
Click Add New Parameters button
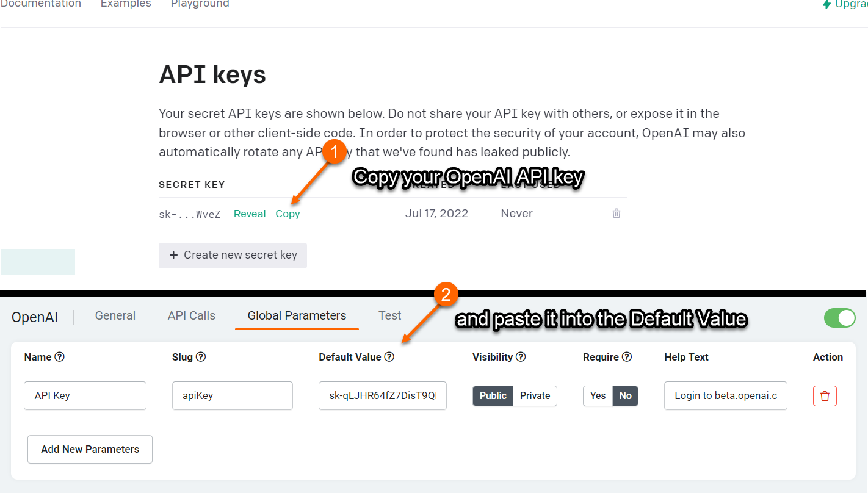[x=90, y=449]
